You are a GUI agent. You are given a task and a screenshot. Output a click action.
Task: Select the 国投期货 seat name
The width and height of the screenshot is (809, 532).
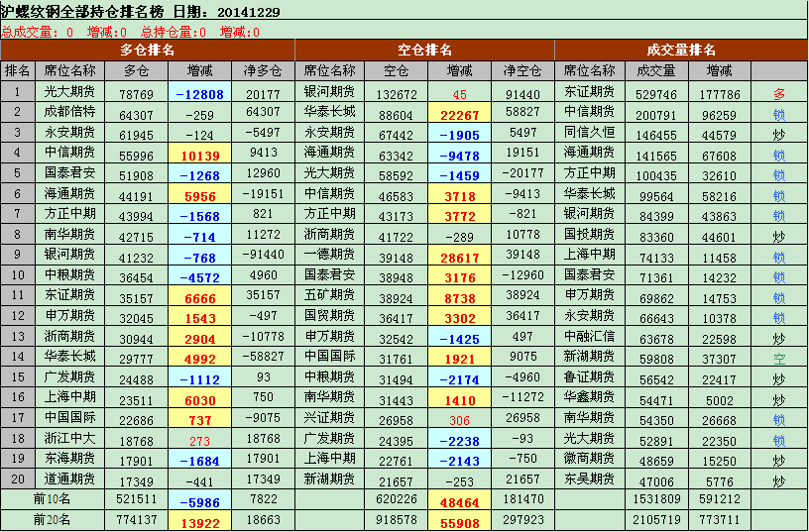589,234
